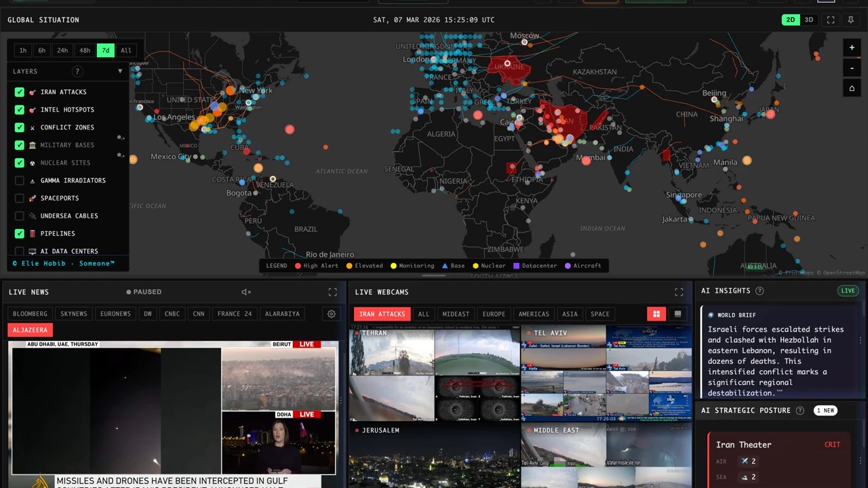Zoom out on the map
This screenshot has width=868, height=488.
pos(852,68)
